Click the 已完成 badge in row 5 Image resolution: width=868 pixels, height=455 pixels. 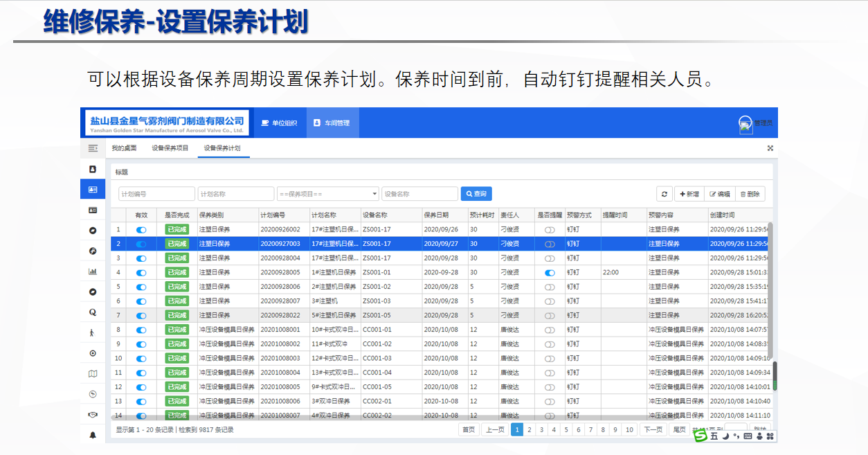177,287
